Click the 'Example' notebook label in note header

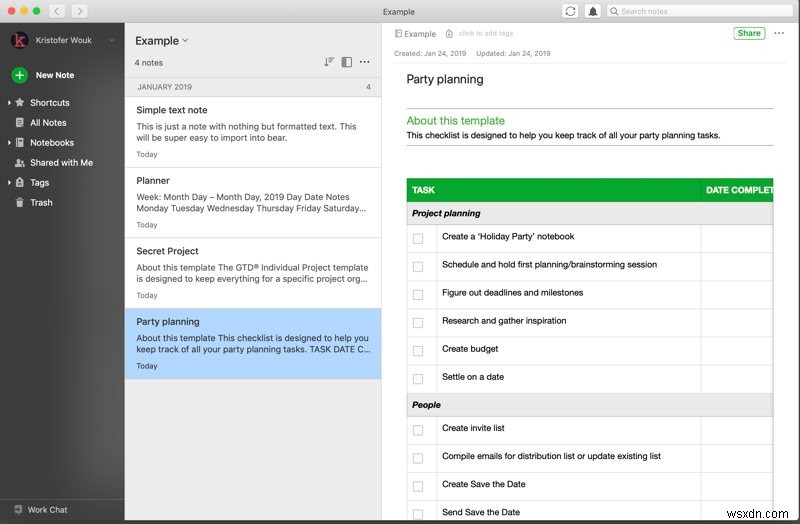420,34
